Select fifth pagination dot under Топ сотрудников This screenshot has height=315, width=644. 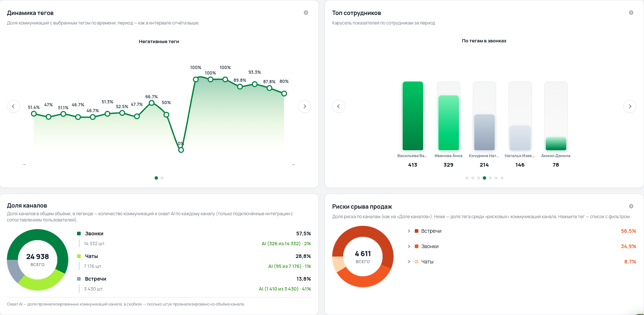coord(490,178)
